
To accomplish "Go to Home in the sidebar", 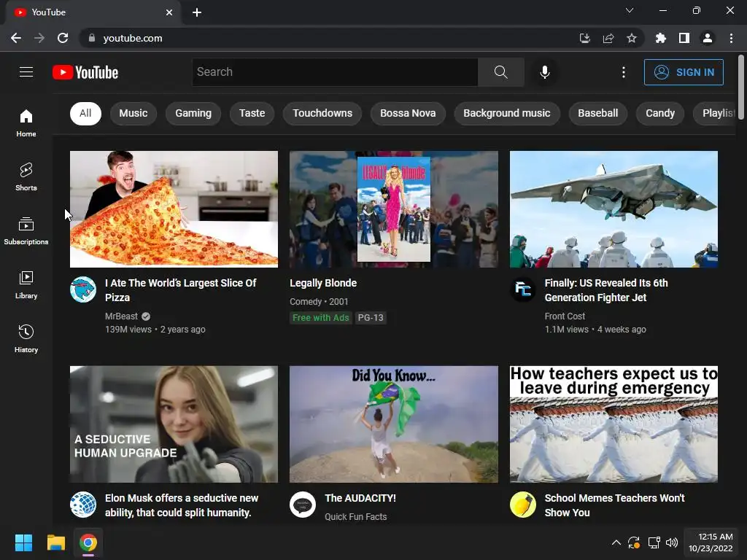I will coord(26,122).
